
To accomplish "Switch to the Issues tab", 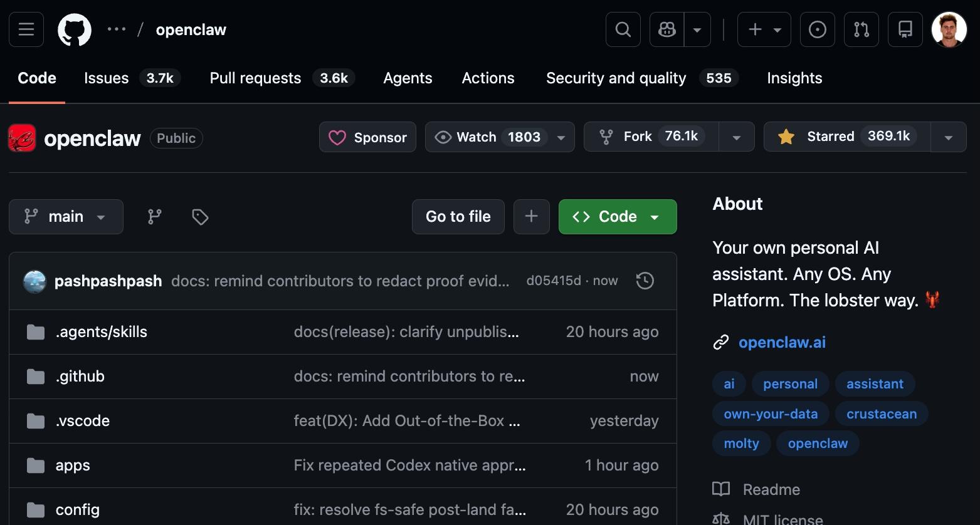I will click(132, 78).
